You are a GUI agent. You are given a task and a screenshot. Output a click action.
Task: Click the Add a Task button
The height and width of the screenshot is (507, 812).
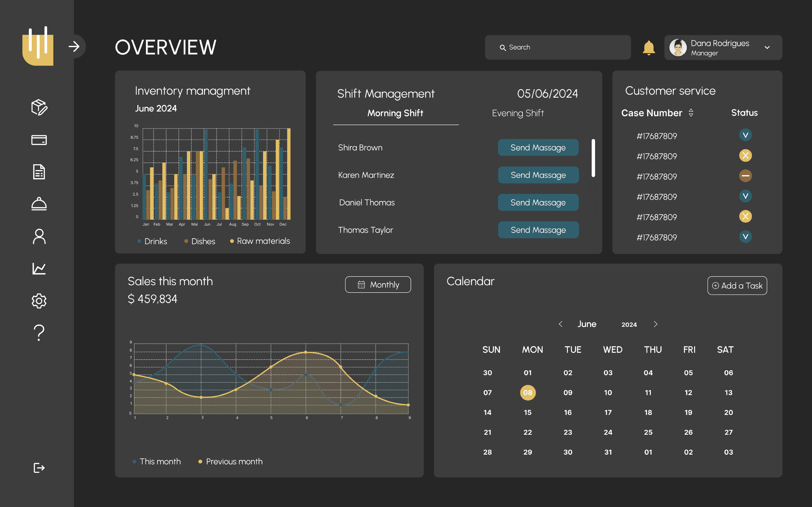(737, 286)
